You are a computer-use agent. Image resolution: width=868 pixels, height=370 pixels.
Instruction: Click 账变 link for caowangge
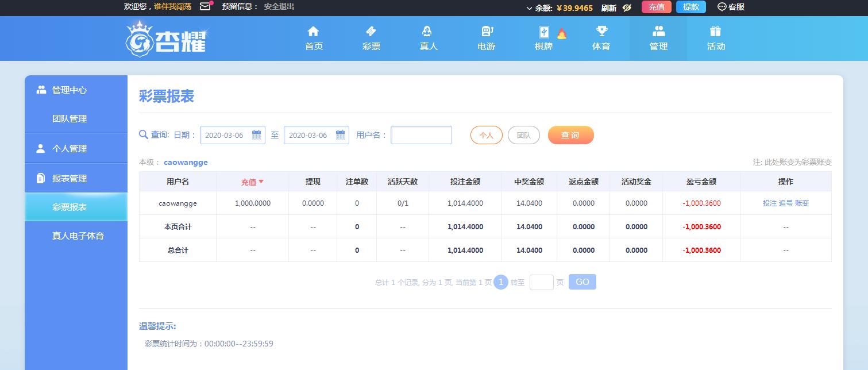pos(802,203)
